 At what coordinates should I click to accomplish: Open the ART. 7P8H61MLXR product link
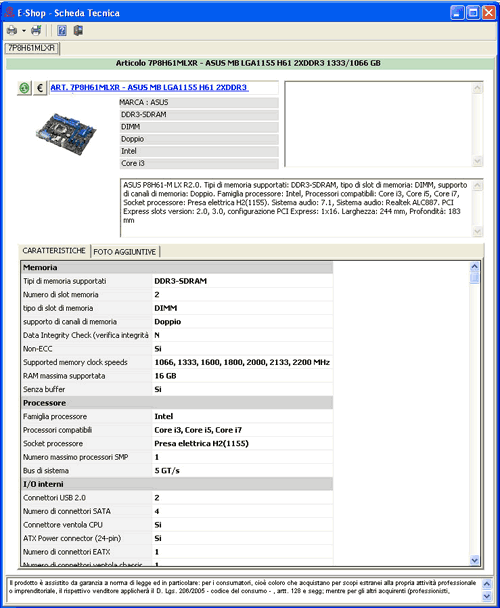(x=149, y=88)
